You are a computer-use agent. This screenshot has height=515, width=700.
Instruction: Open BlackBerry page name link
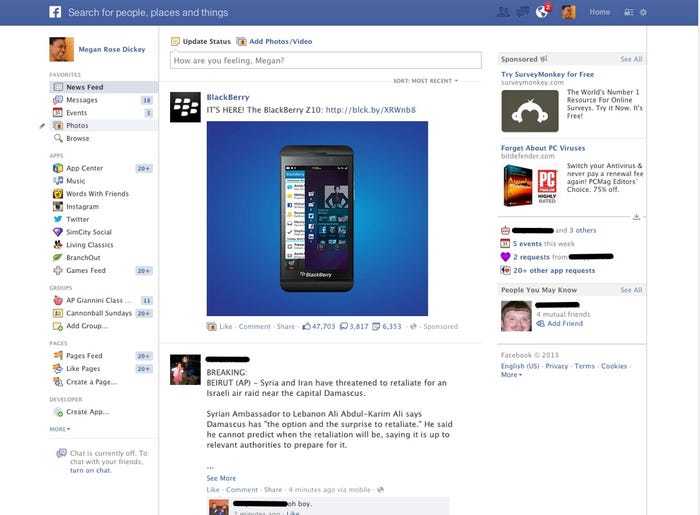[228, 97]
